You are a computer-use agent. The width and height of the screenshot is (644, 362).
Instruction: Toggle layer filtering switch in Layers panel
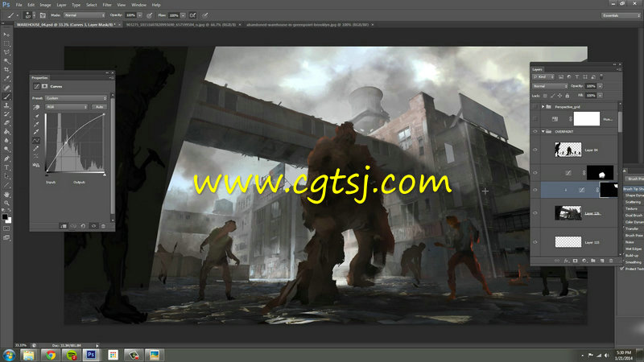click(x=601, y=76)
